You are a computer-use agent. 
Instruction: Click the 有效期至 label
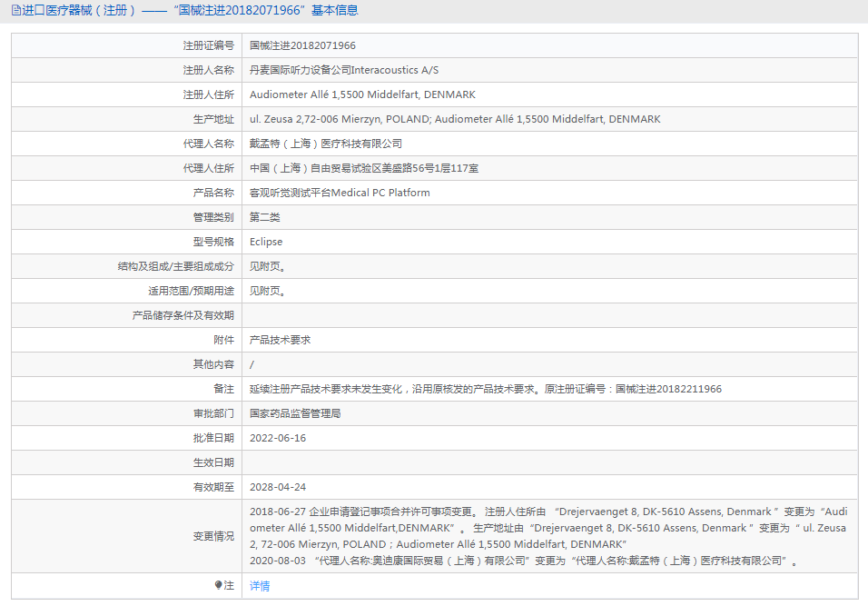point(213,487)
